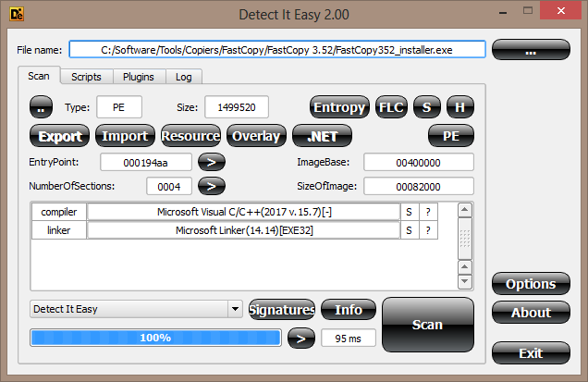Close the Detect It Easy window

pyautogui.click(x=560, y=10)
